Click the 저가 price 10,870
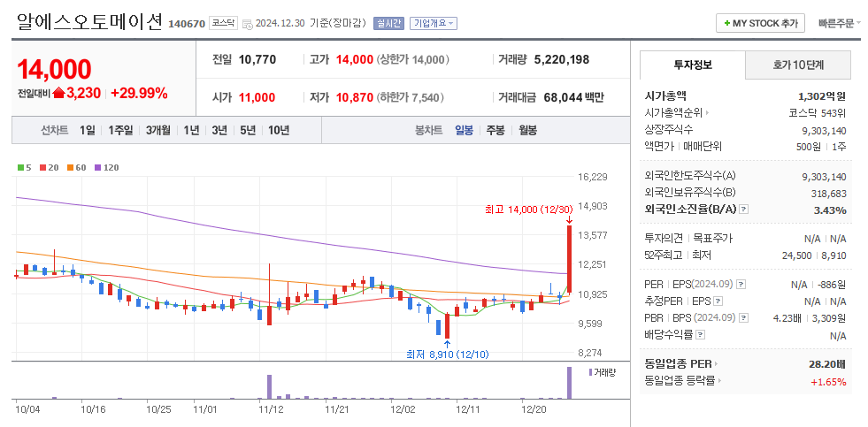This screenshot has width=868, height=427. coord(354,98)
